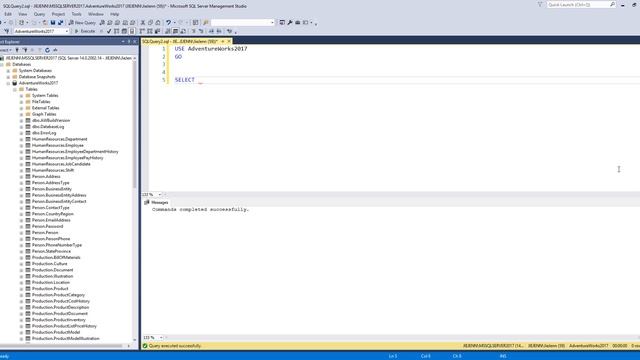Open Activity Monitor icon in Object Explorer

pyautogui.click(x=55, y=50)
